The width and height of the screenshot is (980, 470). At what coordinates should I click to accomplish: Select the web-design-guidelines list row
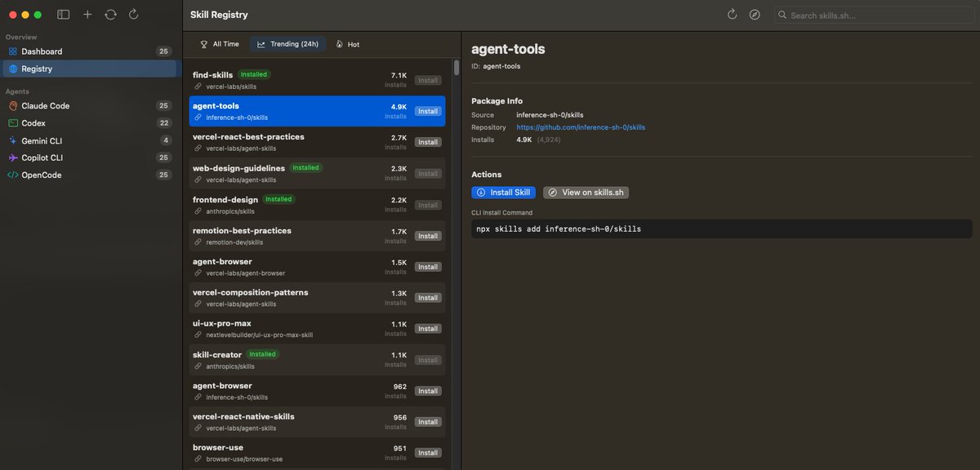(x=317, y=173)
